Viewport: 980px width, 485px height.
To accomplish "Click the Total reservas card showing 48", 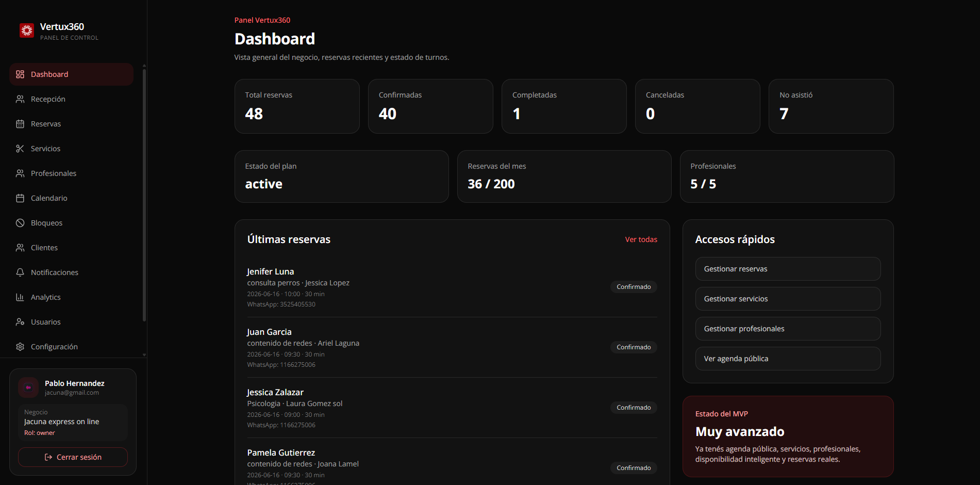I will (297, 106).
